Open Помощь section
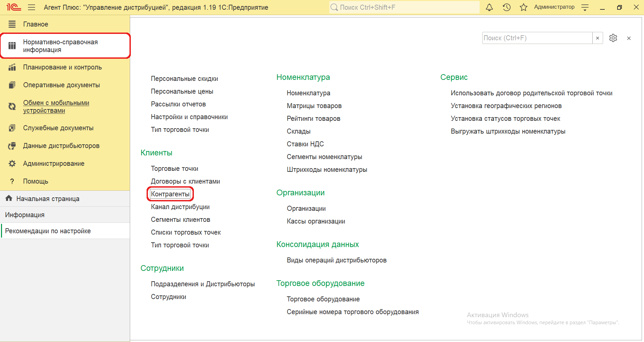The width and height of the screenshot is (644, 342). pyautogui.click(x=36, y=181)
